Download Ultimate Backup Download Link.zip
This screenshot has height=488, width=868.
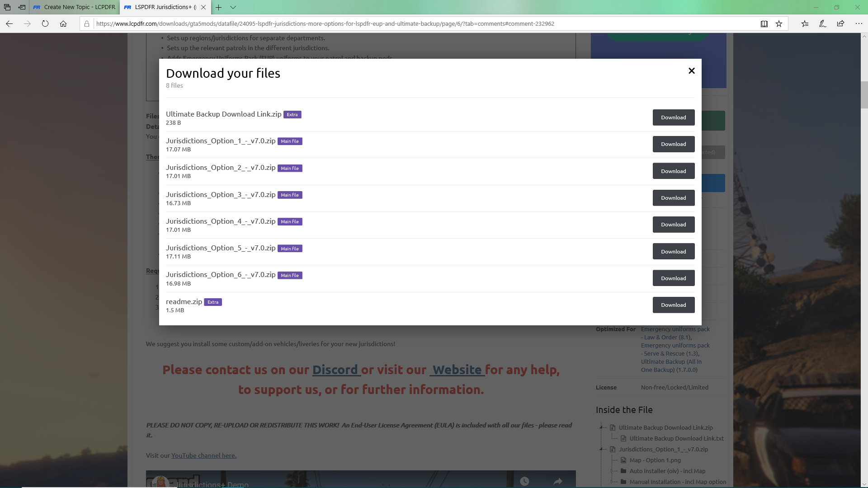tap(673, 117)
